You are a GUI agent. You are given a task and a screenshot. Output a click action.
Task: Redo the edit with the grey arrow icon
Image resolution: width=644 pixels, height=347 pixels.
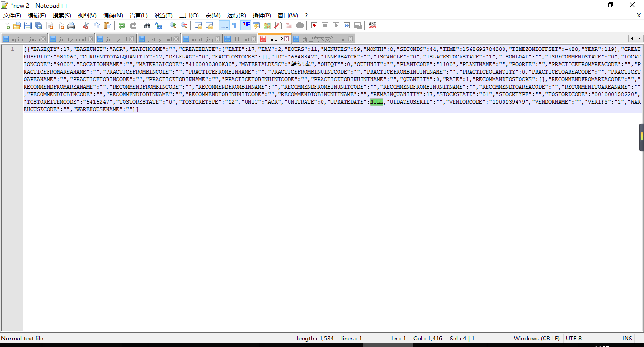point(133,25)
